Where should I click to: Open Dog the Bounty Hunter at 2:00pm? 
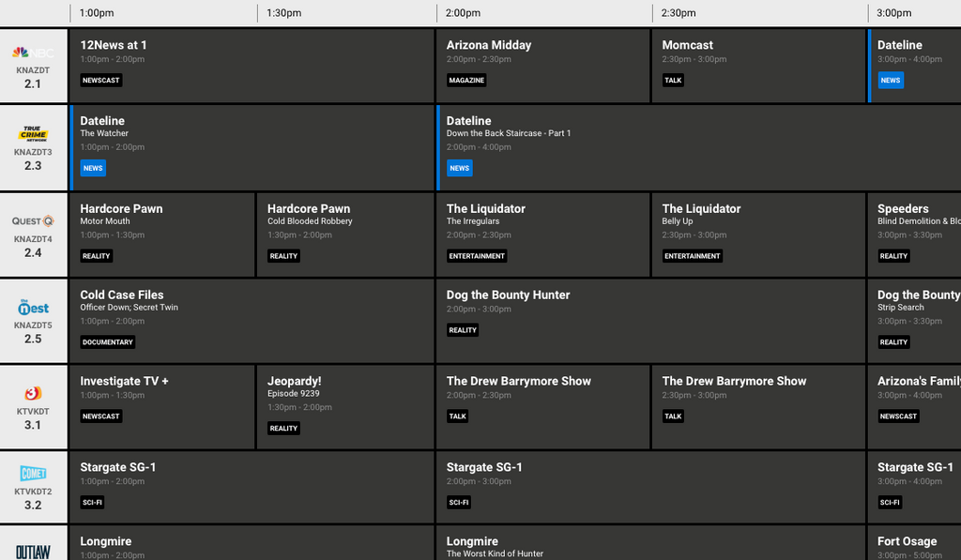(651, 321)
